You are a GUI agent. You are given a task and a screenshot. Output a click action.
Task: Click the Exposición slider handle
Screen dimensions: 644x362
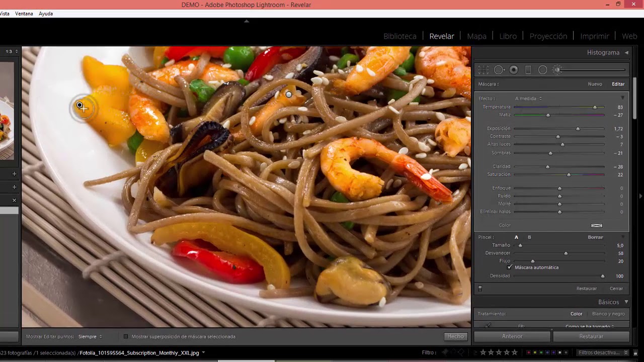(578, 129)
